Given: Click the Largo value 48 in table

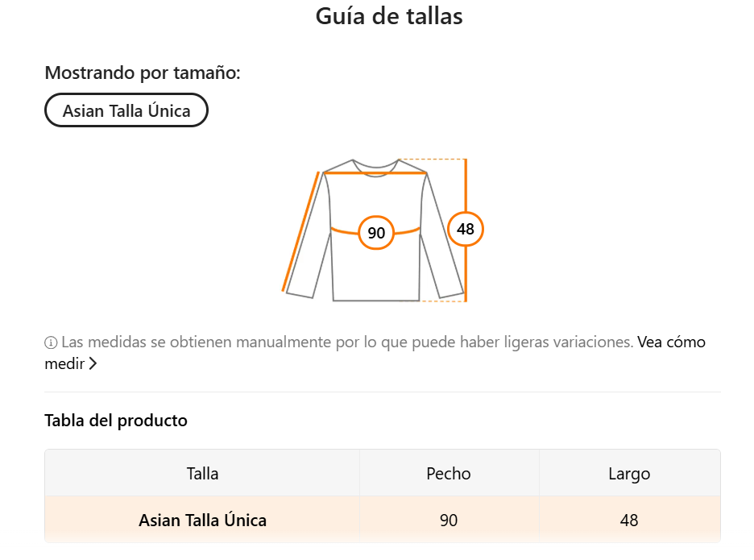Looking at the screenshot, I should point(629,520).
